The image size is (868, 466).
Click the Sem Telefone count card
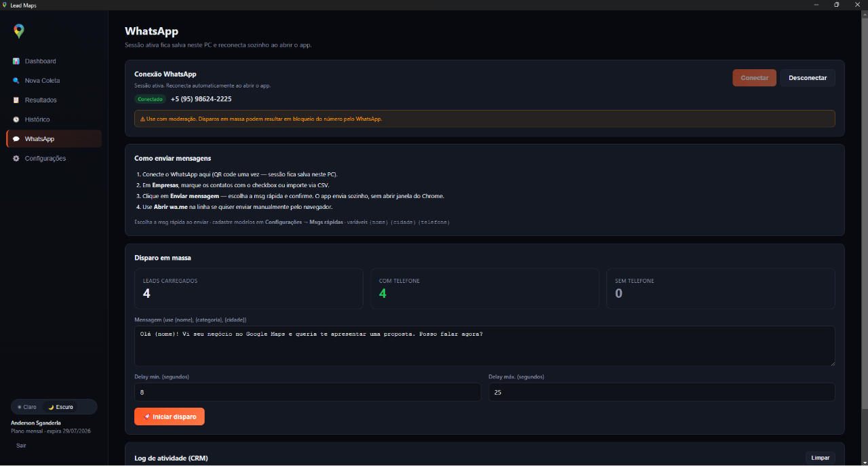(x=721, y=289)
